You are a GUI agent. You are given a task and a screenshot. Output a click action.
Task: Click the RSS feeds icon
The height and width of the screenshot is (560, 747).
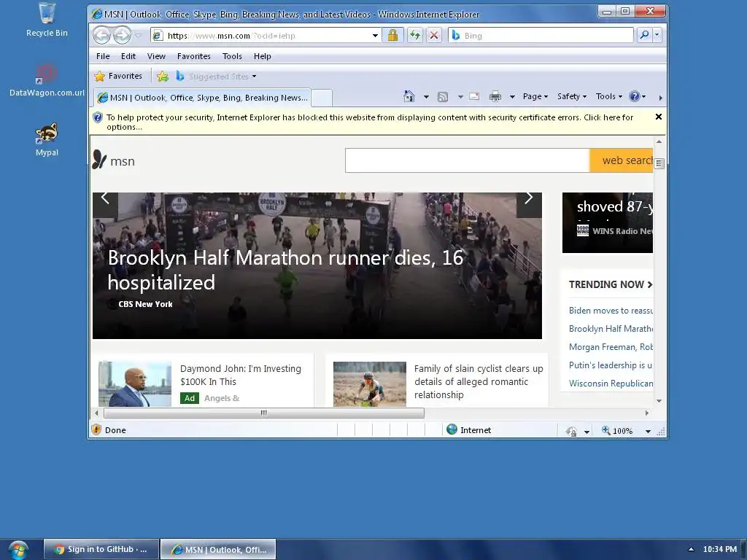[443, 97]
